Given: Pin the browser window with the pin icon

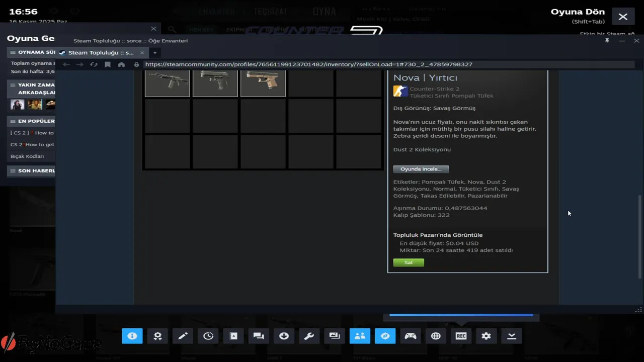Looking at the screenshot, I should [607, 41].
